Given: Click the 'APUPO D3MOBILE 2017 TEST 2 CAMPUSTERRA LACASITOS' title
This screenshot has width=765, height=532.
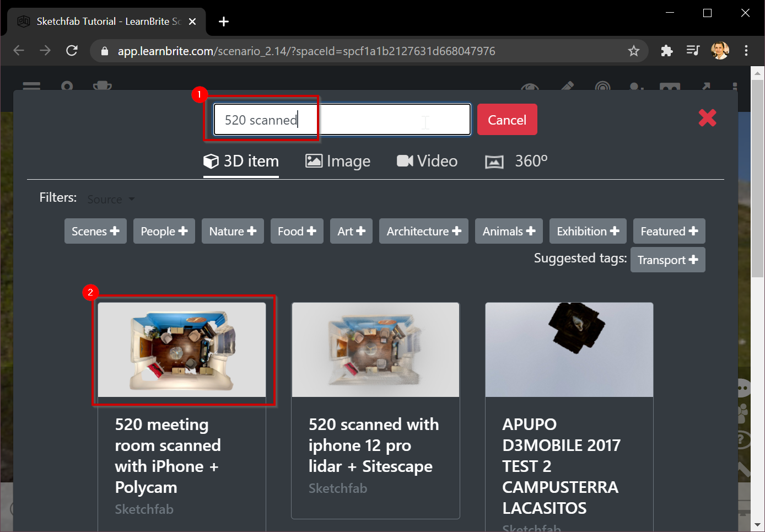Looking at the screenshot, I should coord(561,466).
